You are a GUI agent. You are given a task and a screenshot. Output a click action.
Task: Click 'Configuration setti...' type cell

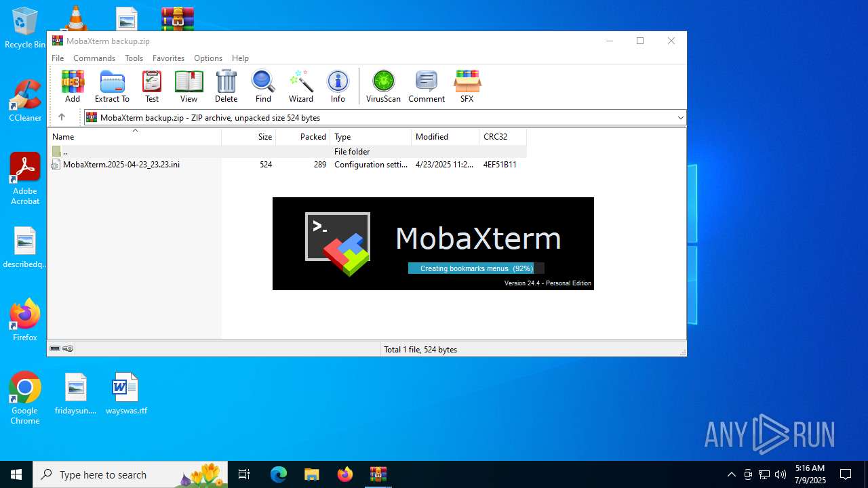coord(371,165)
